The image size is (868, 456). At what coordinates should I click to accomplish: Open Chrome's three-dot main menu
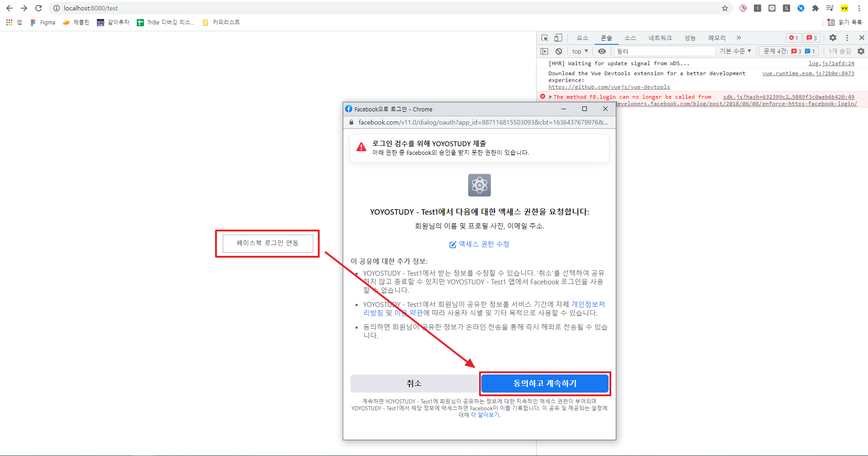[x=859, y=8]
